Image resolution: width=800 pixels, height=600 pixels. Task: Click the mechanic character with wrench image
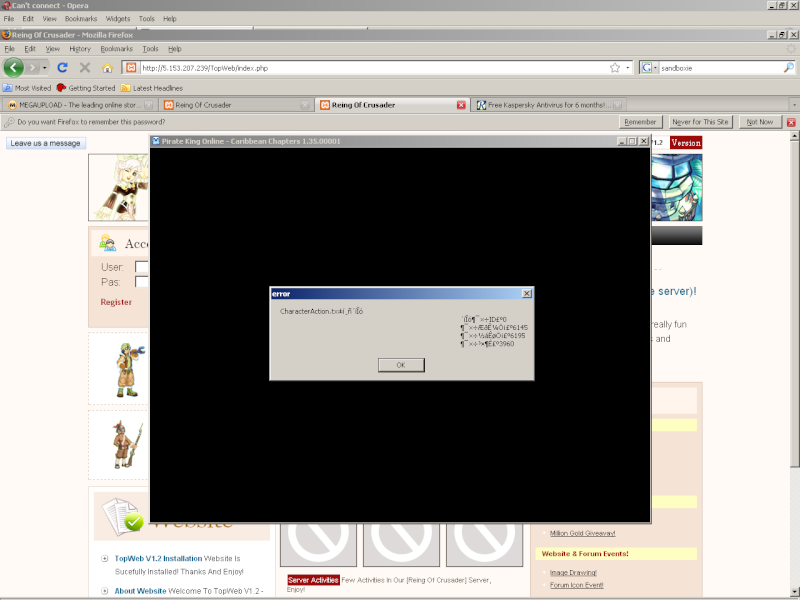(x=129, y=370)
